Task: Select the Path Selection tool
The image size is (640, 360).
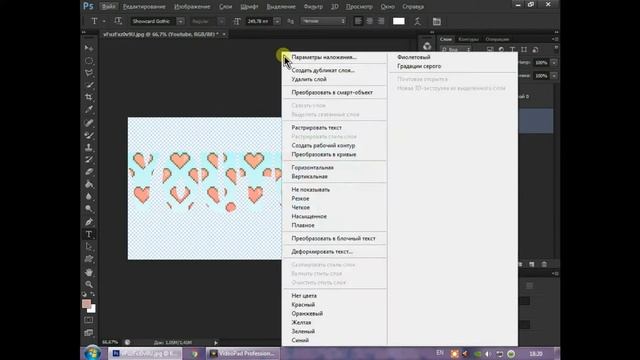Action: (x=89, y=247)
